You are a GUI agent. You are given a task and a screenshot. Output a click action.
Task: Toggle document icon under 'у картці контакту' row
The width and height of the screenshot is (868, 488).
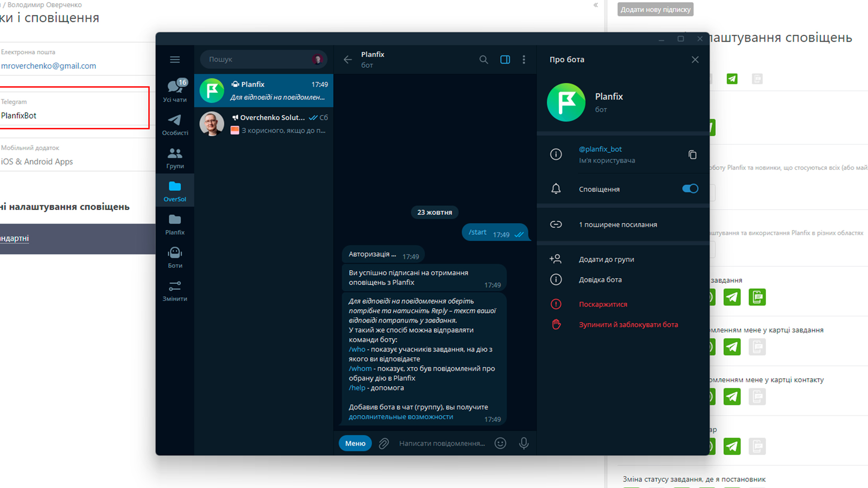[x=757, y=397]
